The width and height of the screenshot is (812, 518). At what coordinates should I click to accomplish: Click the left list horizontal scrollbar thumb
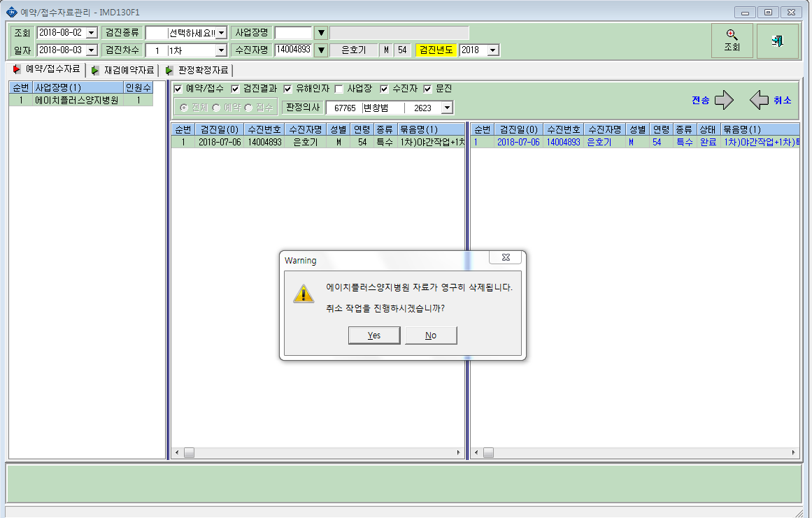click(x=189, y=453)
